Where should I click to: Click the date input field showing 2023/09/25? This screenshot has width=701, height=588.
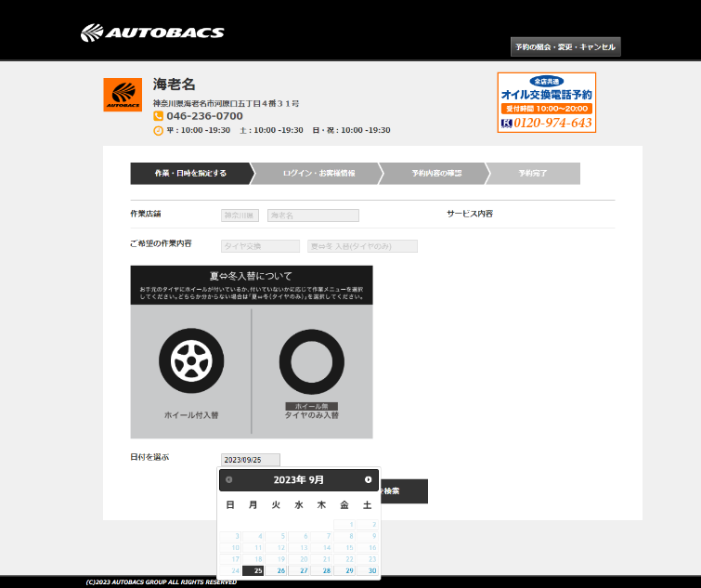[250, 460]
